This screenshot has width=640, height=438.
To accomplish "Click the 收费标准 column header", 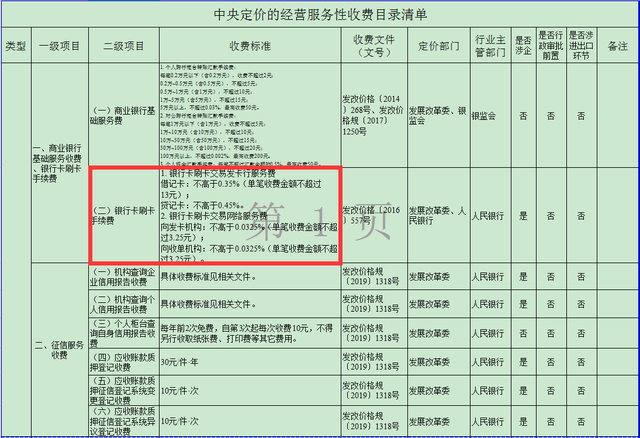I will point(250,46).
